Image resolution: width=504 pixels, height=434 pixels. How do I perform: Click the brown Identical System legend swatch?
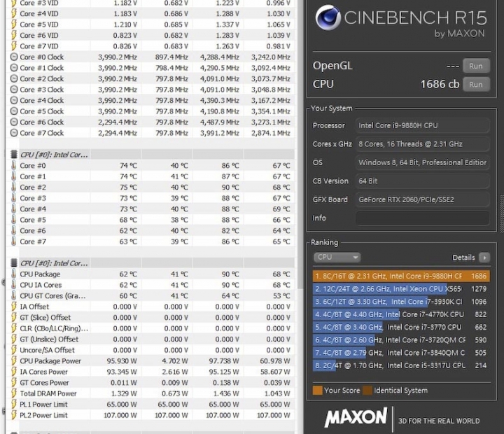point(367,391)
